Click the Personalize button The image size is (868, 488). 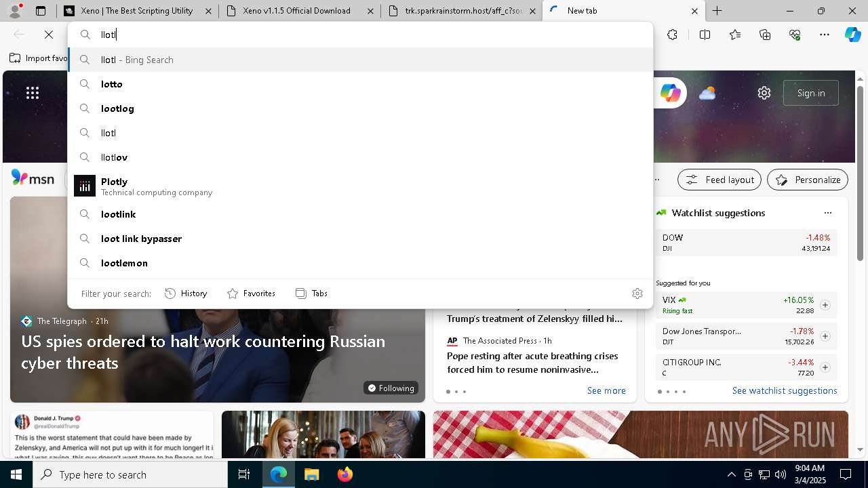pos(808,180)
